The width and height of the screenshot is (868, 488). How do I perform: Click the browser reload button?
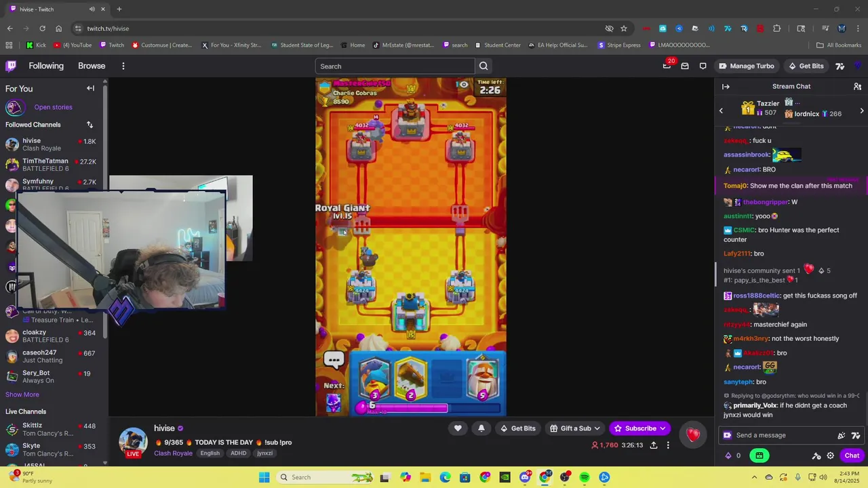click(42, 28)
